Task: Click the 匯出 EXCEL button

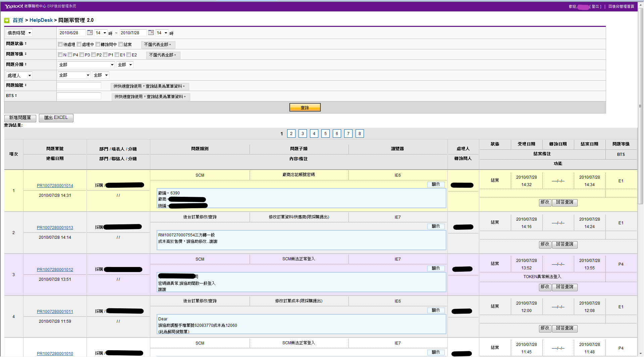Action: 56,118
